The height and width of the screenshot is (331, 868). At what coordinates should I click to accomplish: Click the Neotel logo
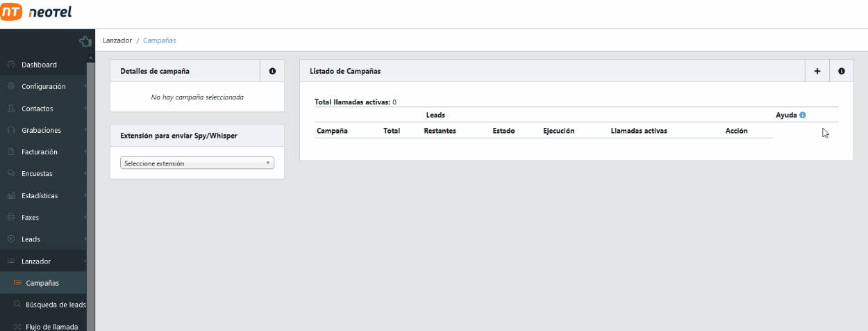tap(37, 12)
